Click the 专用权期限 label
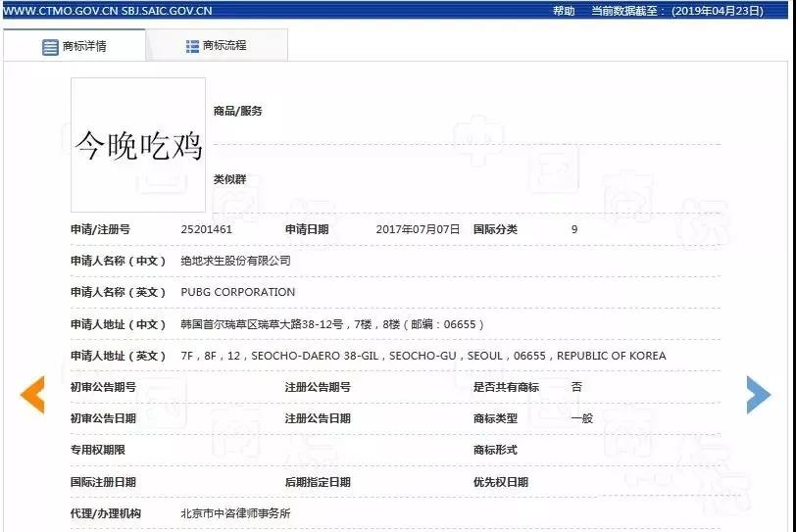This screenshot has width=796, height=532. pos(97,450)
